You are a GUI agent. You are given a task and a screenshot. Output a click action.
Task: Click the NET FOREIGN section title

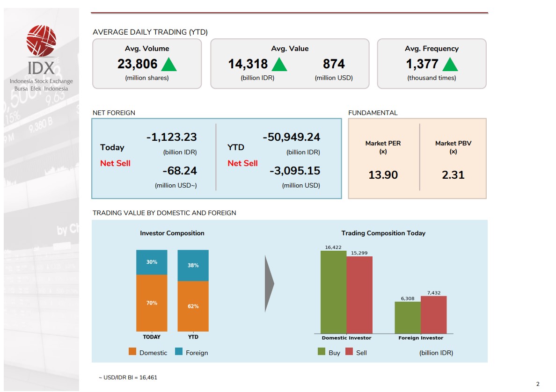pos(114,113)
